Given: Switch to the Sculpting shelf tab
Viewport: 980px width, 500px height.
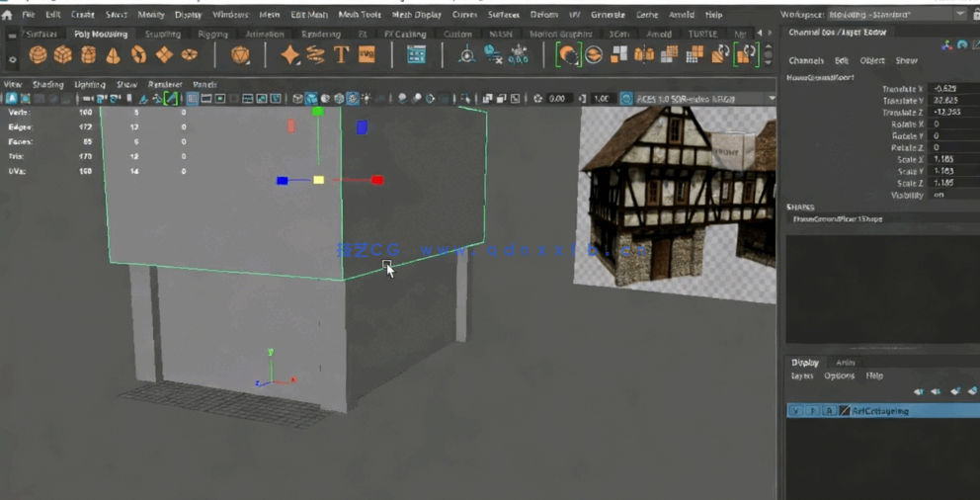Looking at the screenshot, I should pos(163,34).
